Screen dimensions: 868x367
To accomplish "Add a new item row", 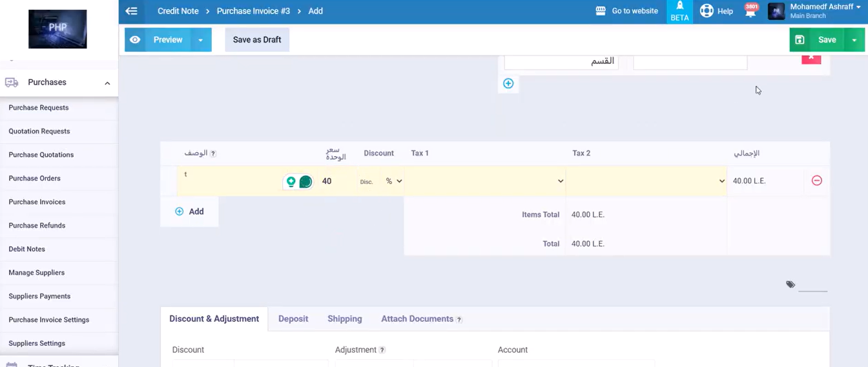I will point(189,212).
